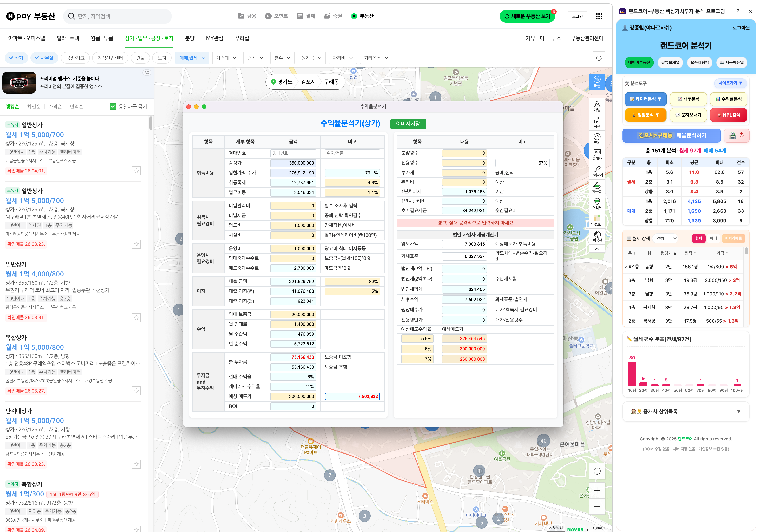Open the 매매,월세 deal type dropdown
The height and width of the screenshot is (532, 759).
pos(192,58)
